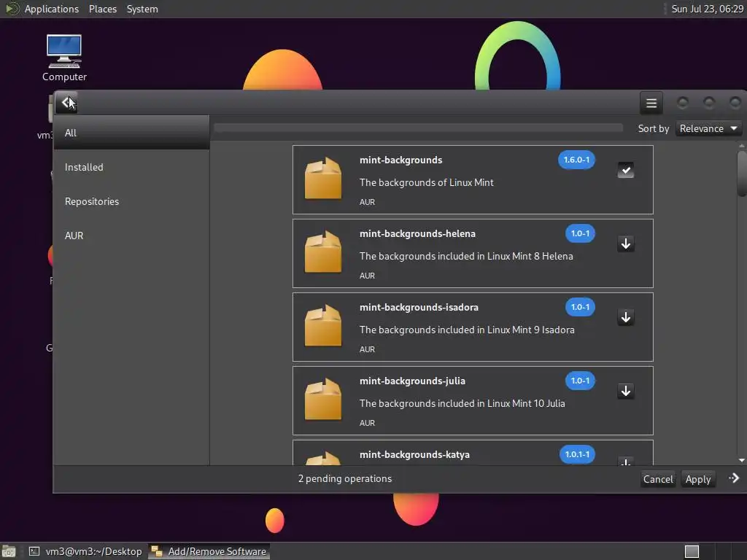The image size is (747, 560).
Task: Mark mint-backgrounds-helena for installation
Action: coord(625,244)
